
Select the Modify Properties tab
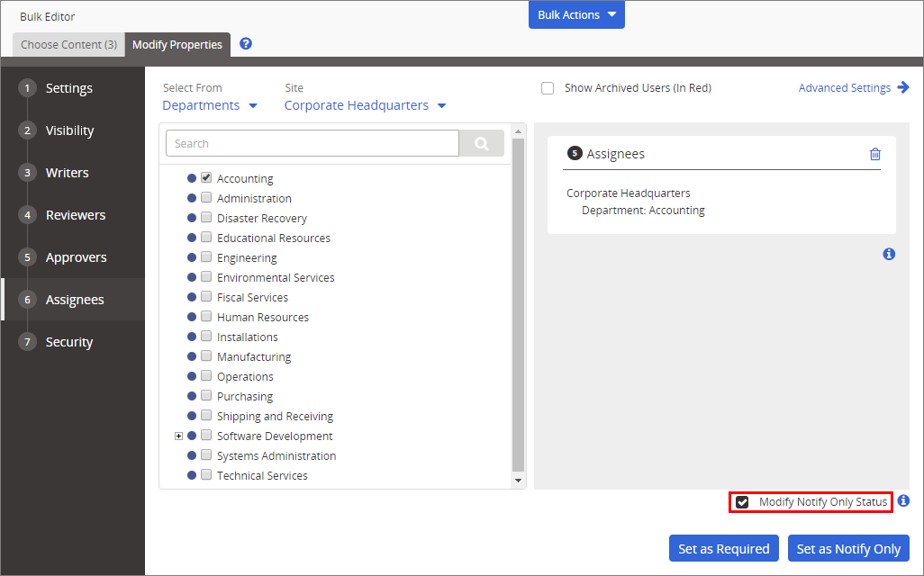(x=177, y=45)
